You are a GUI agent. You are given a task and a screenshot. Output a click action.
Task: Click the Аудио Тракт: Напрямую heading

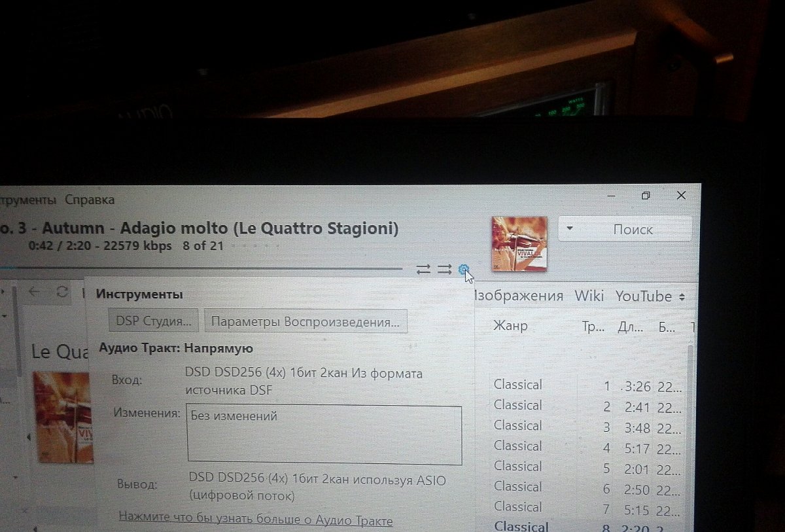pos(176,348)
